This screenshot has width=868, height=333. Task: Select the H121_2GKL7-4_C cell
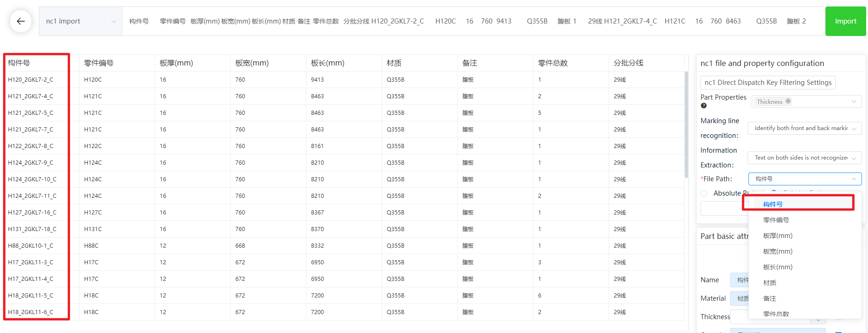(x=41, y=96)
